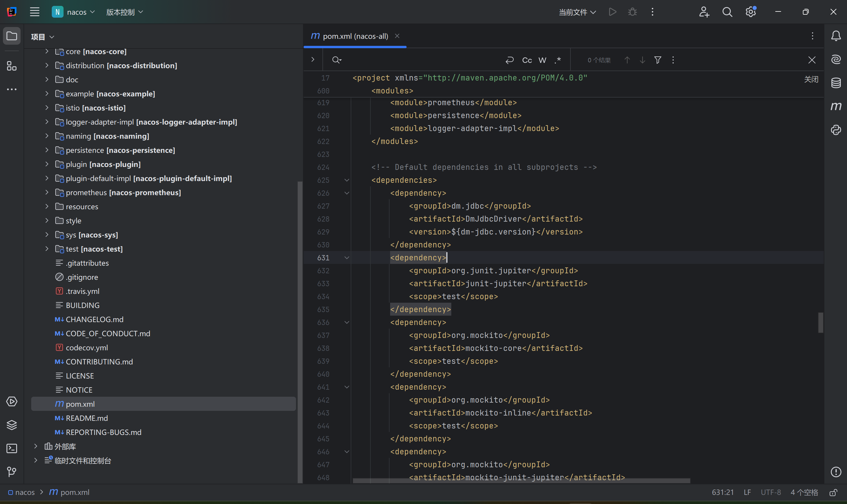Click the editor horizontal scrollbar
The width and height of the screenshot is (847, 504).
pyautogui.click(x=521, y=481)
